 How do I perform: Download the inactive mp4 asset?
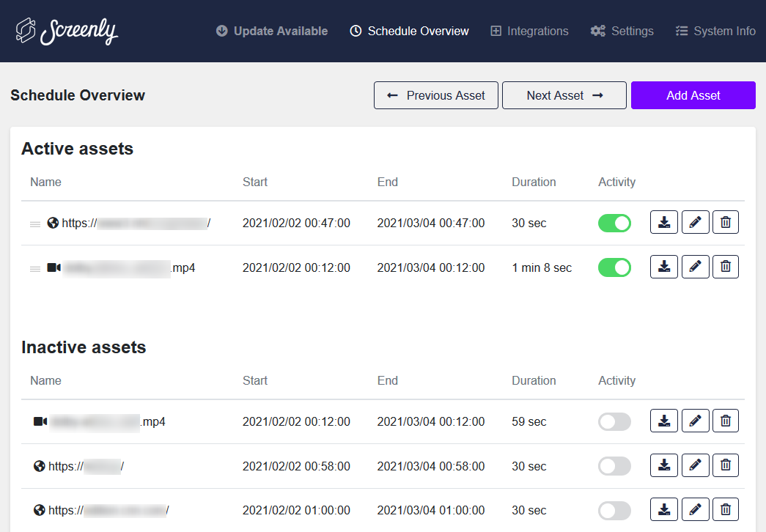pos(663,421)
